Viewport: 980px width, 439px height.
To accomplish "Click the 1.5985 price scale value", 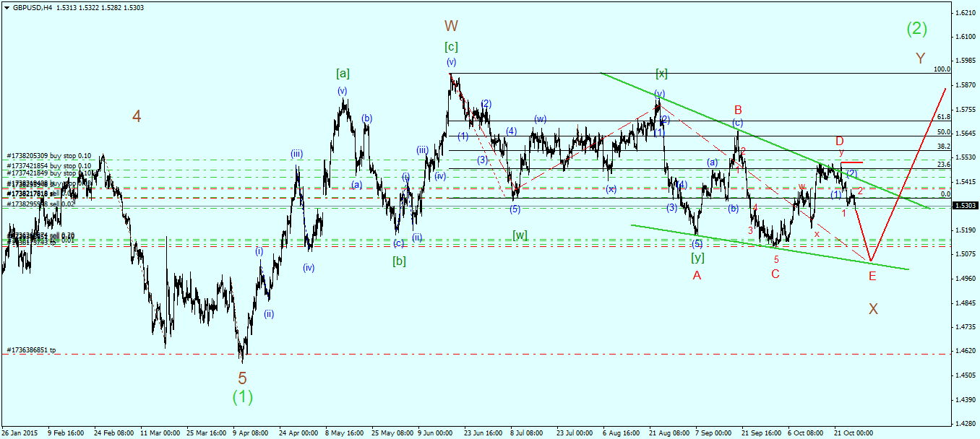I will [x=965, y=61].
